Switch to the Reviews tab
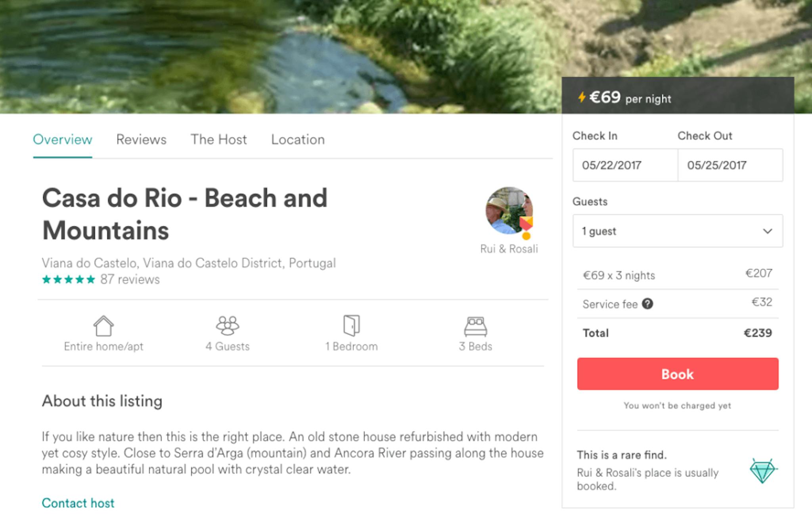Image resolution: width=812 pixels, height=529 pixels. [x=141, y=140]
